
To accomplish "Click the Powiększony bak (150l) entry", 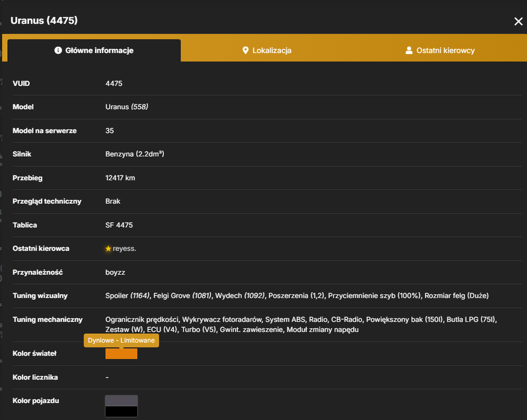I will (x=404, y=320).
